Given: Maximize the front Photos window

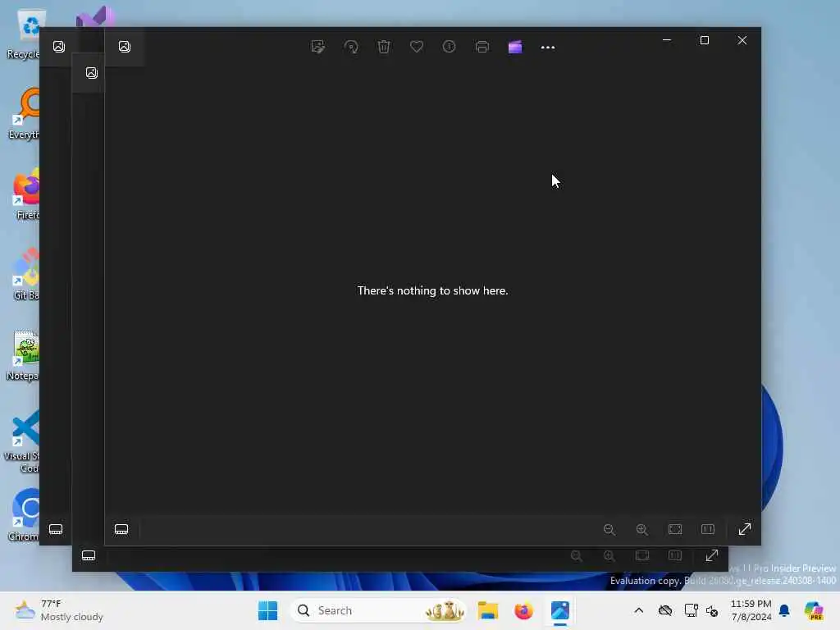Looking at the screenshot, I should tap(705, 40).
